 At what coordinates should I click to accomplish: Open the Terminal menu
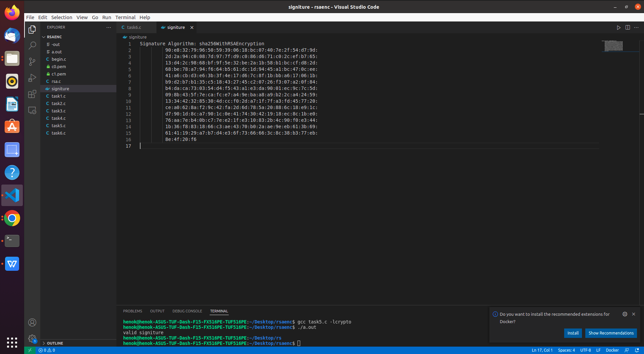pyautogui.click(x=125, y=17)
